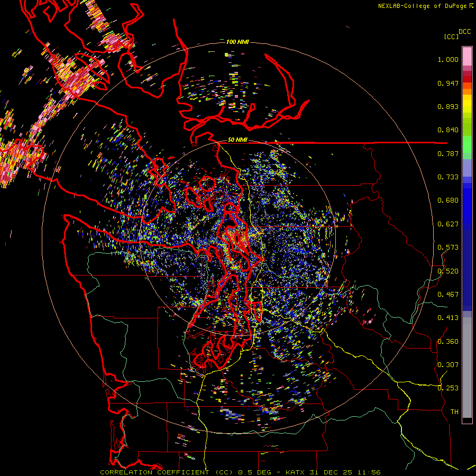Viewport: 476px width, 476px height.
Task: Click the 0.893 scale value
Action: coord(448,106)
